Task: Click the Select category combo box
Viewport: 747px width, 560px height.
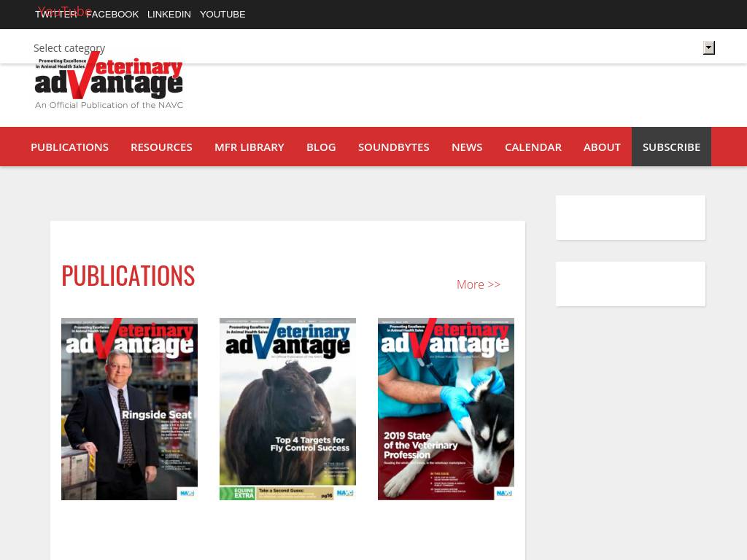Action: click(365, 48)
